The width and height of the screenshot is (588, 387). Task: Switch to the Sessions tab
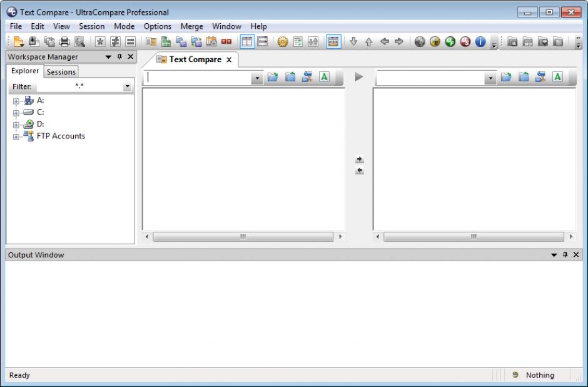pyautogui.click(x=61, y=72)
